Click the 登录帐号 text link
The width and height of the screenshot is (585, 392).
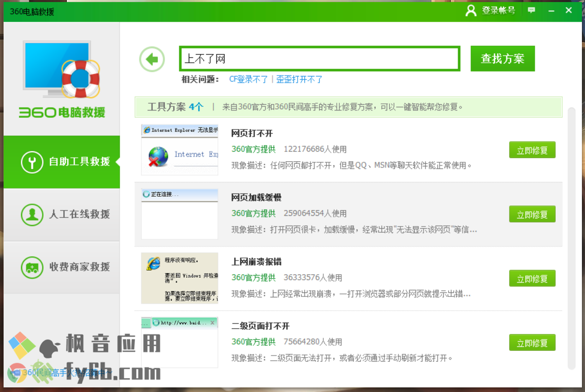(x=499, y=10)
